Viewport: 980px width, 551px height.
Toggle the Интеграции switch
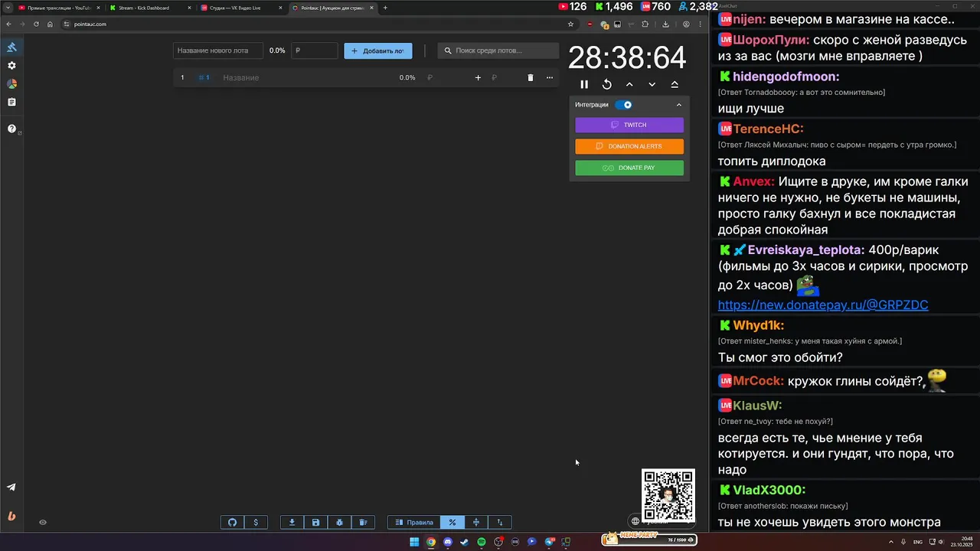point(624,105)
